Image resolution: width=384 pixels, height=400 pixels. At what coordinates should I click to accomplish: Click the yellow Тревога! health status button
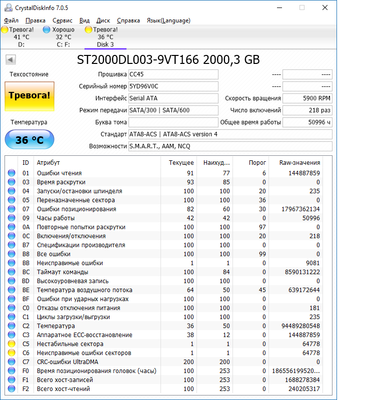pos(30,96)
